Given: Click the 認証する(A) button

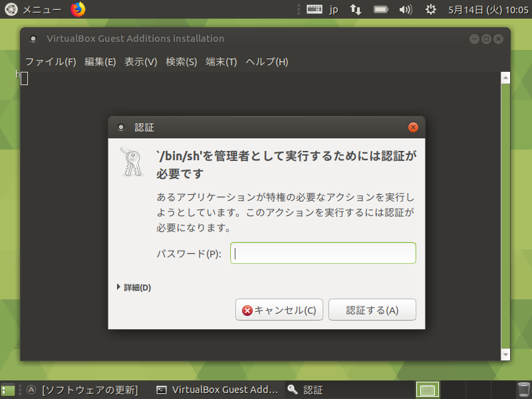Looking at the screenshot, I should pos(372,310).
